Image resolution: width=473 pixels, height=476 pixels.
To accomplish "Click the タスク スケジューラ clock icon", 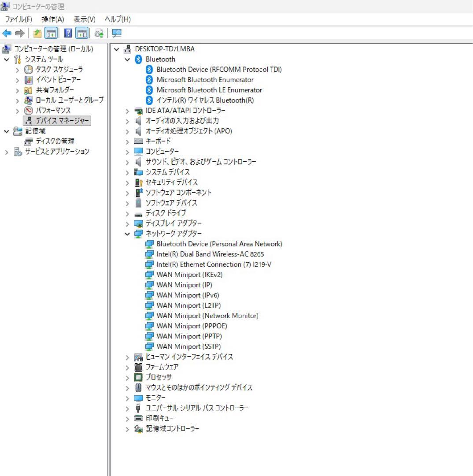I will pyautogui.click(x=28, y=70).
